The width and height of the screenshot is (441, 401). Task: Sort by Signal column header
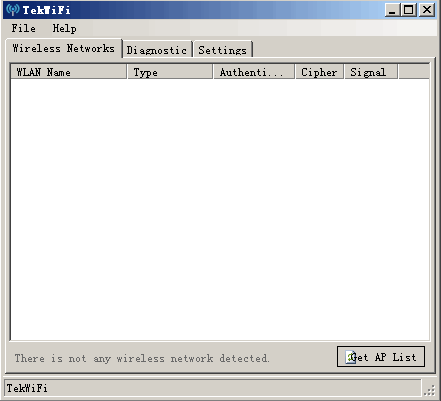(371, 72)
